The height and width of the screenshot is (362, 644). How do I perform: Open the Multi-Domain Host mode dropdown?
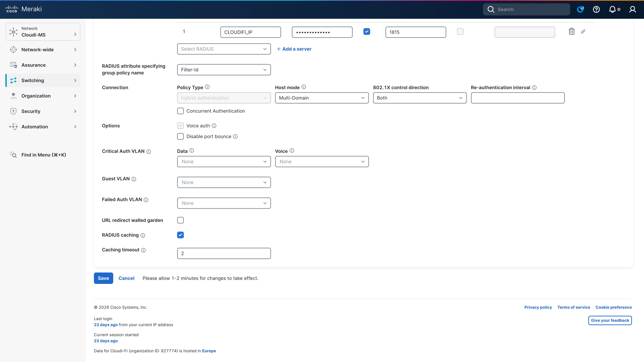(322, 98)
